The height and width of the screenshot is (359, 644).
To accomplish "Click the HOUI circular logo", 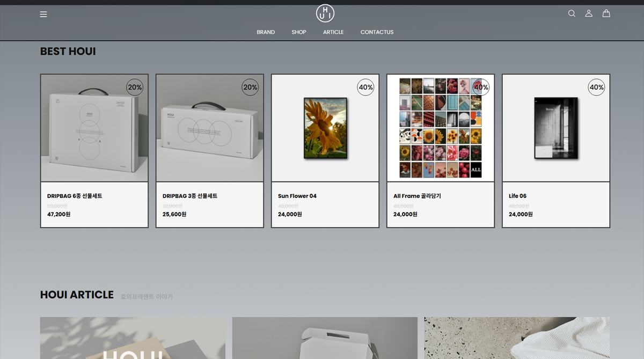I will [325, 13].
